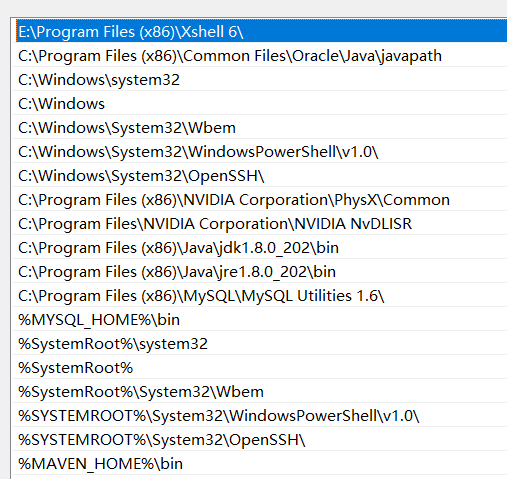Viewport: 507px width, 479px height.
Task: Select the MySQL Utilities 1.6\ path
Action: 260,296
